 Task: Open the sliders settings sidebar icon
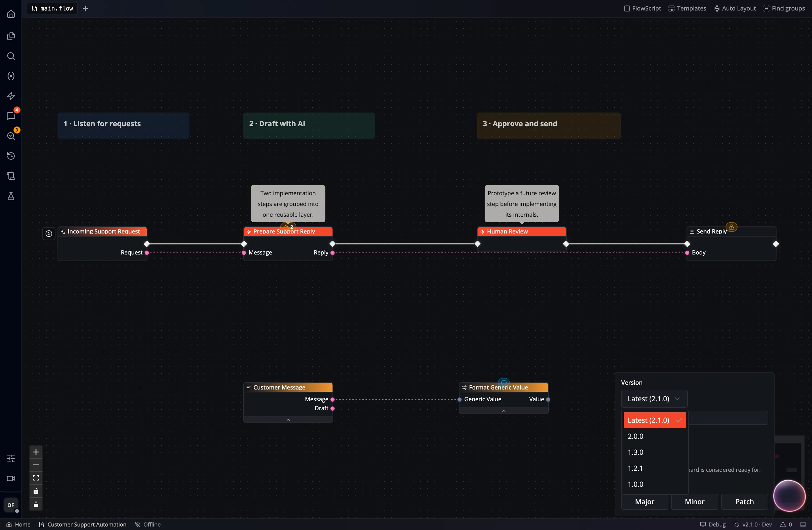coord(11,458)
